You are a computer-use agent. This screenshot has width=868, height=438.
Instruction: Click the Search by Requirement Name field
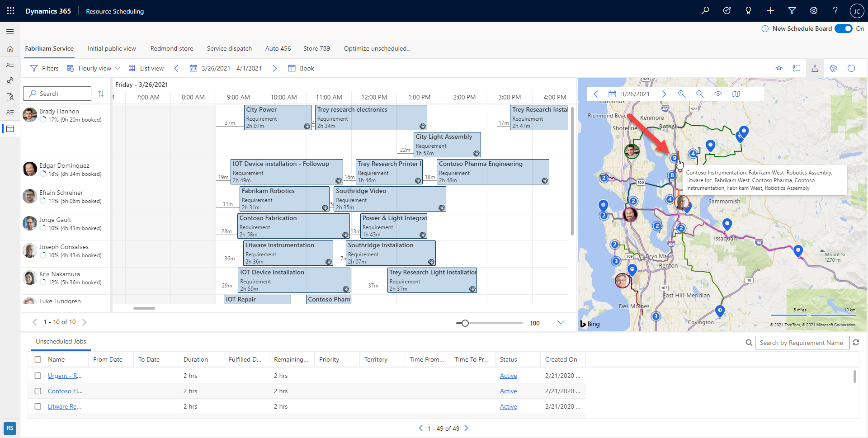(x=802, y=343)
